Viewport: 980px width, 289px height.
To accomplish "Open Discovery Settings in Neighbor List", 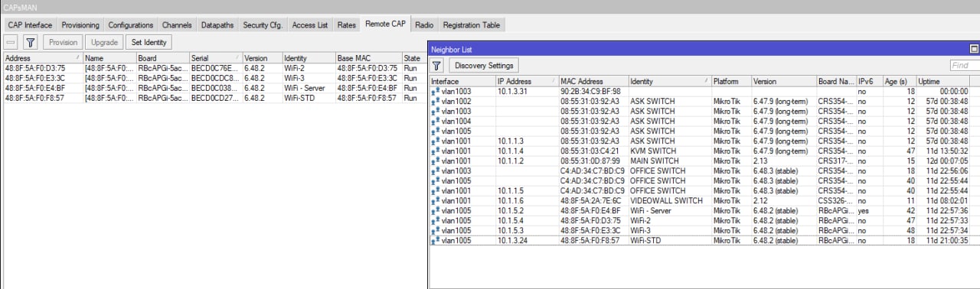I will 483,66.
